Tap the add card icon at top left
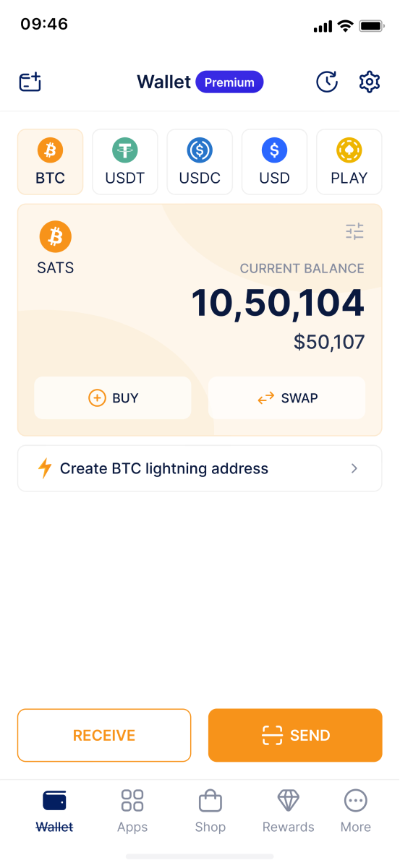The height and width of the screenshot is (868, 400). click(30, 82)
